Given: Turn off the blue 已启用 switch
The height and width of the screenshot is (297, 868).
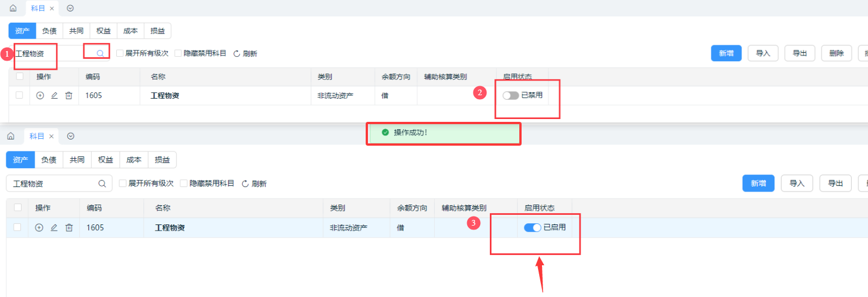Looking at the screenshot, I should pos(532,227).
